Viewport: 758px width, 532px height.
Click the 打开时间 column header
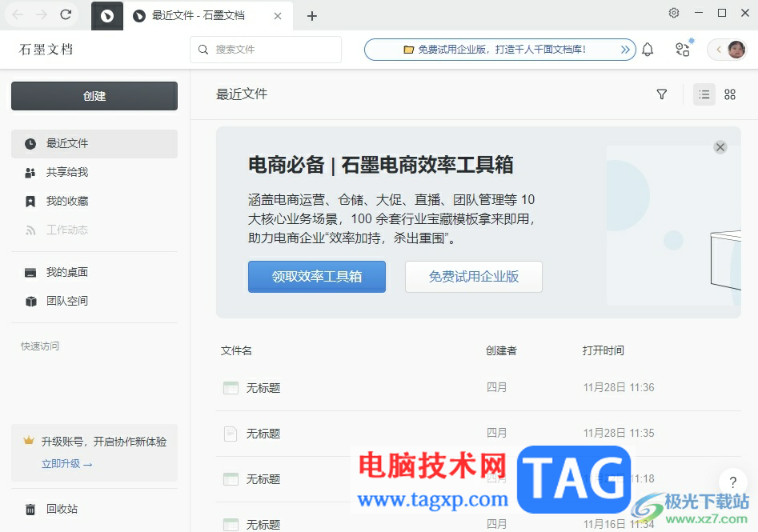pos(604,351)
